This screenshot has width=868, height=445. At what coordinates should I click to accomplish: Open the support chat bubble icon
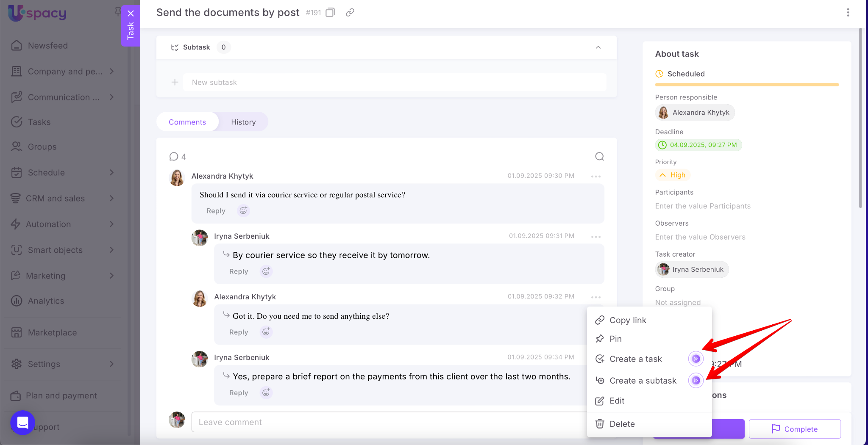(22, 422)
